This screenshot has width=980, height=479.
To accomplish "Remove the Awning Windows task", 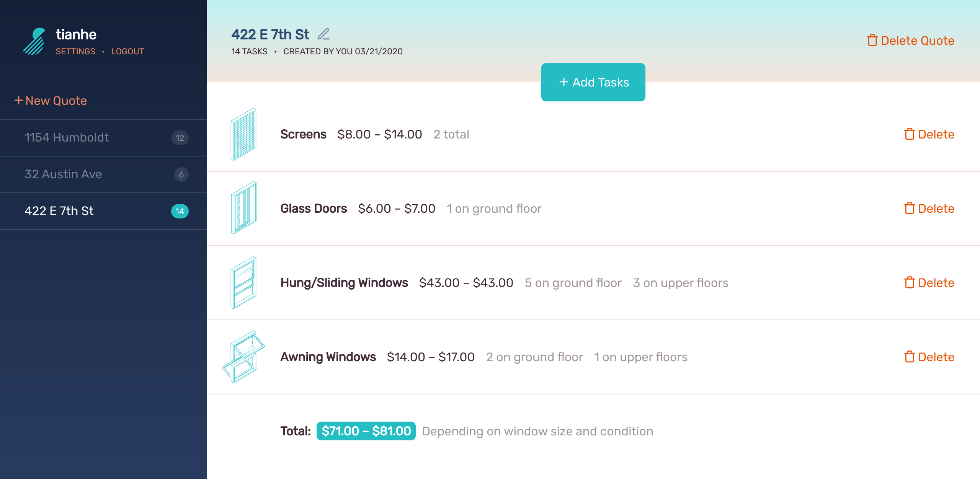I will click(929, 357).
